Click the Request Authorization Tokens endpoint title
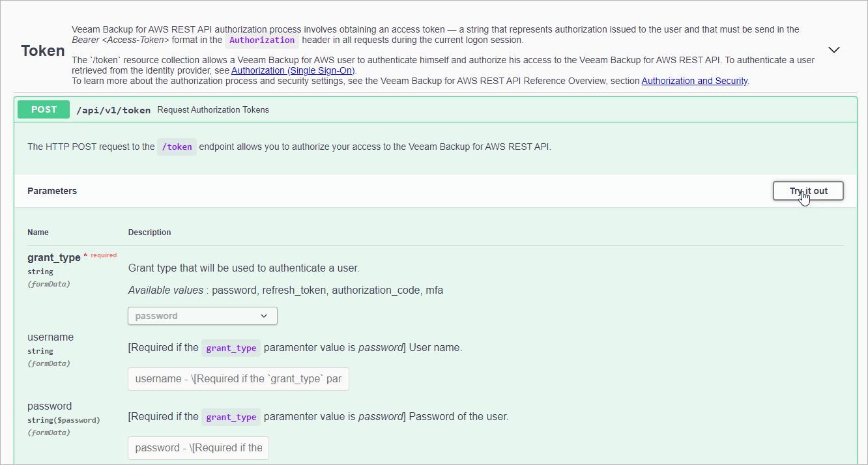This screenshot has height=465, width=868. point(212,109)
